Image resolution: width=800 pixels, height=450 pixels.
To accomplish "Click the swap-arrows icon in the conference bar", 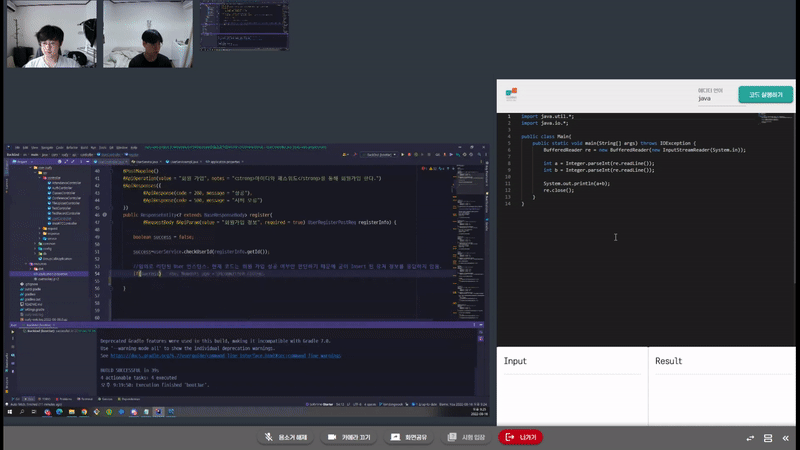I will point(750,438).
